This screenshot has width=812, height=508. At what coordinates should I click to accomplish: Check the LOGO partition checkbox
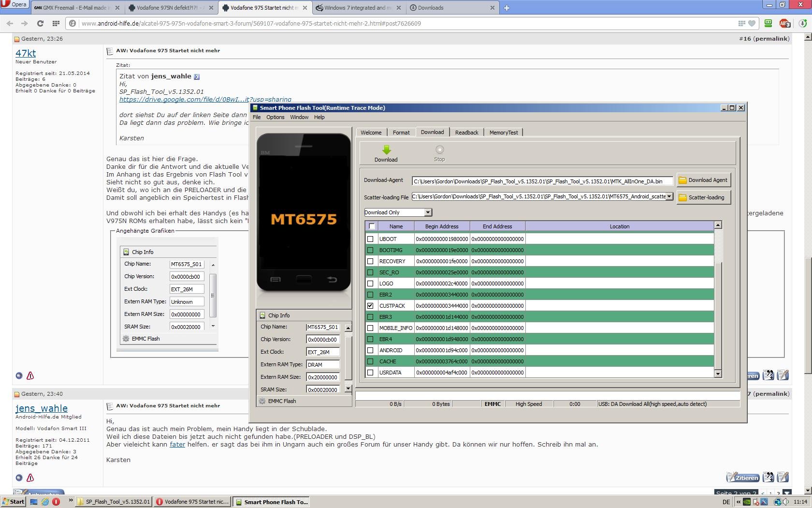pos(371,284)
